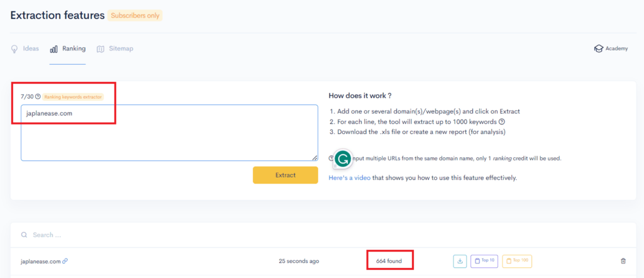The image size is (644, 278).
Task: Click the Top 100 button
Action: (517, 261)
